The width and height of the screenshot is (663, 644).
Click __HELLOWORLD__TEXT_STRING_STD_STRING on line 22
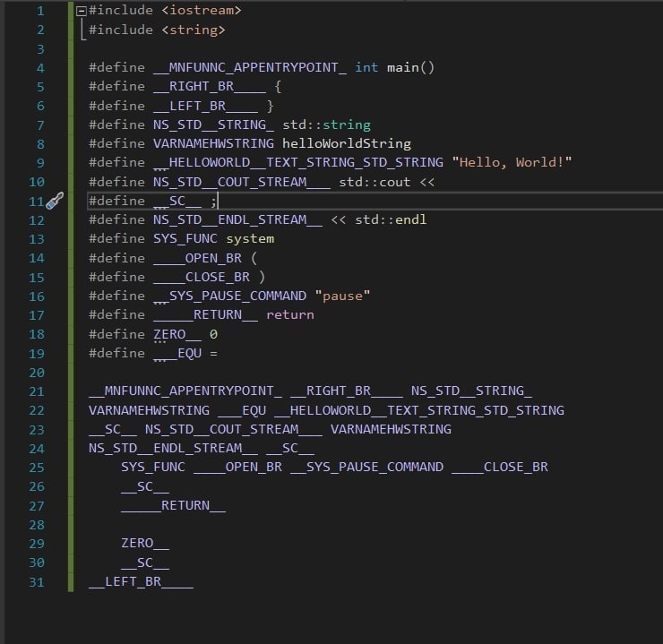(x=419, y=410)
